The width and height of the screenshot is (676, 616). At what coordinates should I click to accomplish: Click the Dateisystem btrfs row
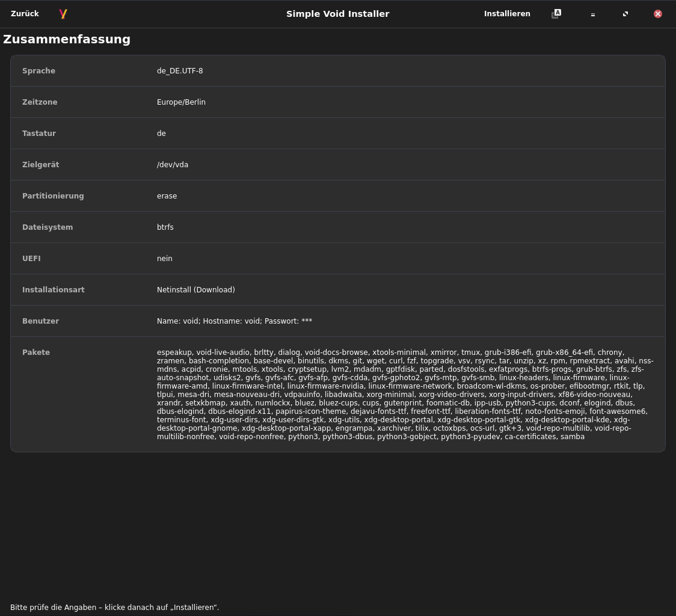pos(337,227)
